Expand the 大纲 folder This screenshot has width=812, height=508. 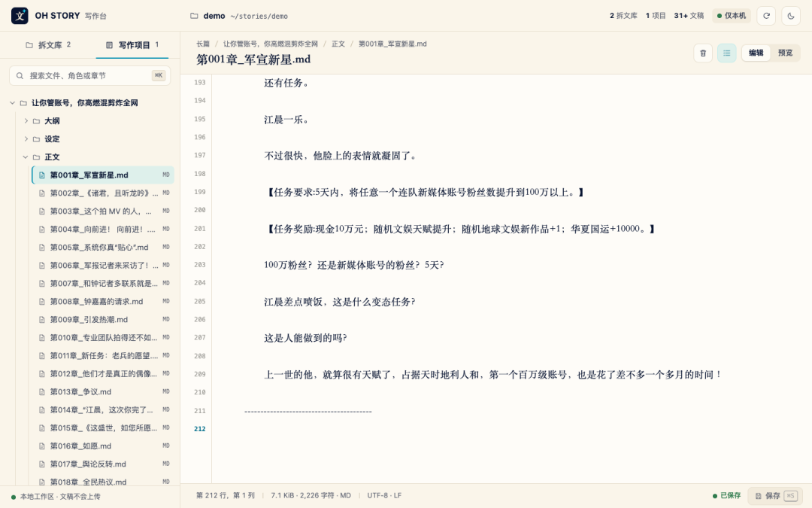click(26, 120)
